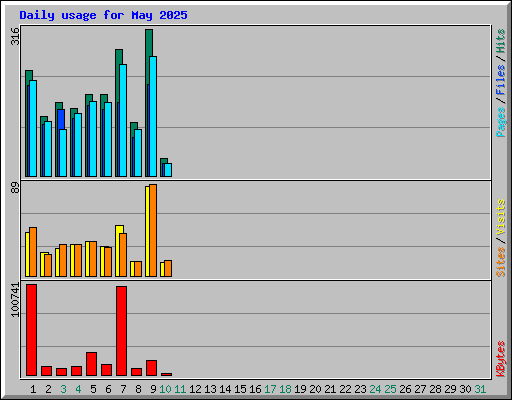The height and width of the screenshot is (400, 512).
Task: Click the day 31 axis label
Action: [x=480, y=389]
